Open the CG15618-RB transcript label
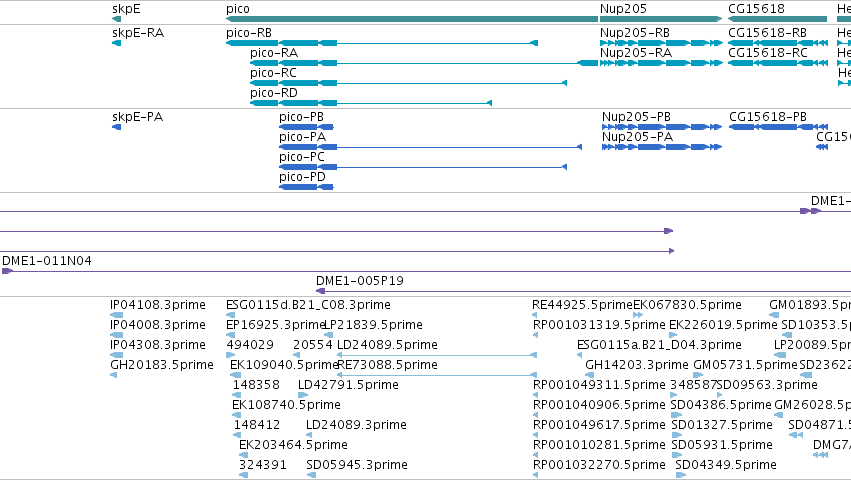This screenshot has height=480, width=851. click(767, 33)
